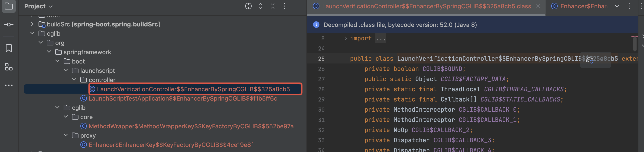Viewport: 644px width, 152px height.
Task: Click Collapse All icon in Project panel
Action: [273, 6]
